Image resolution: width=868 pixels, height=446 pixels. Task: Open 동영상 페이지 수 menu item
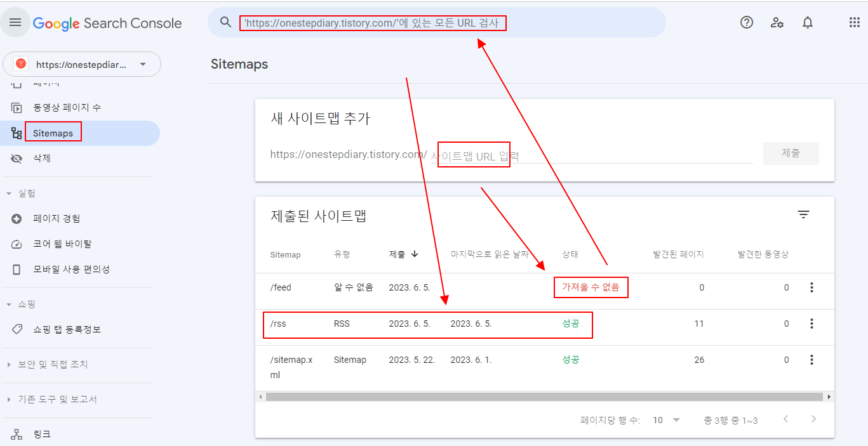tap(80, 108)
